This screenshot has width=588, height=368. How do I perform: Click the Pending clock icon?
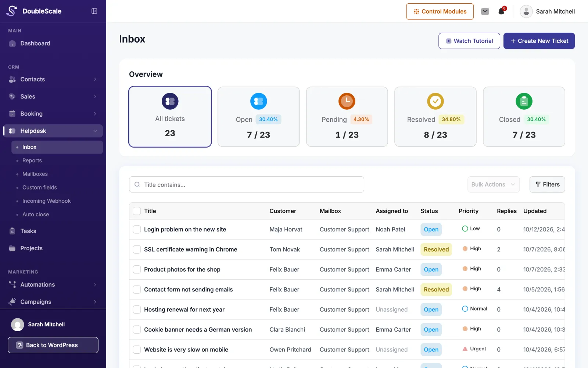pos(347,101)
